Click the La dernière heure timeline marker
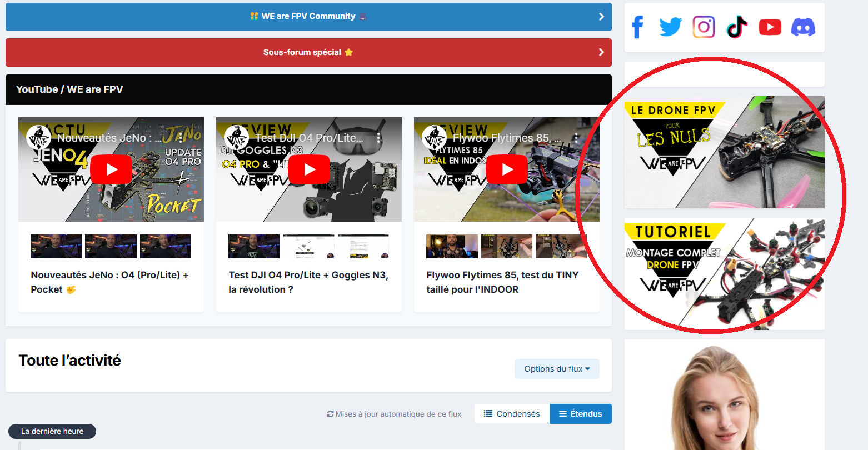The width and height of the screenshot is (868, 450). coord(52,431)
